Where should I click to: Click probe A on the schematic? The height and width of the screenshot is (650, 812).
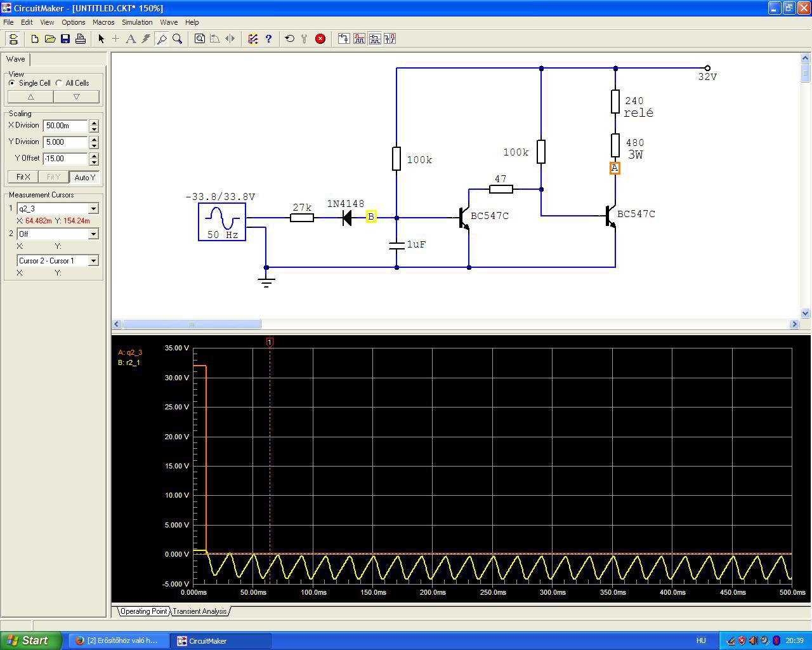click(614, 168)
